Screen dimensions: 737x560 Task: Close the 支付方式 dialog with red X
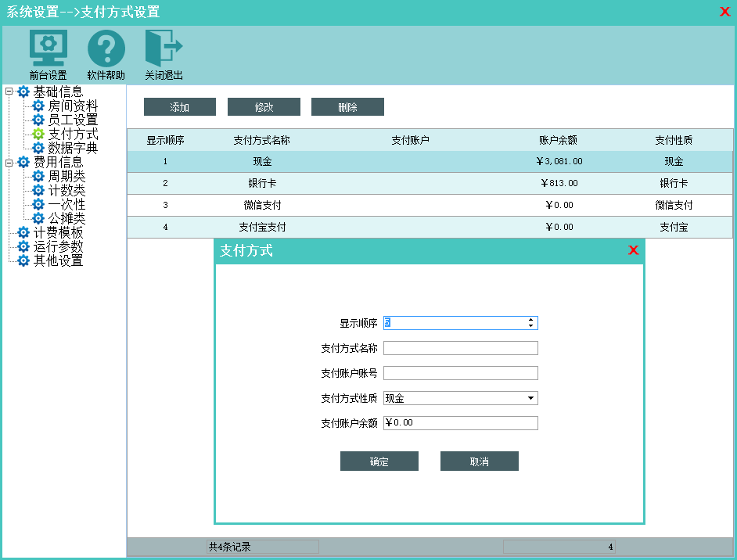coord(633,251)
